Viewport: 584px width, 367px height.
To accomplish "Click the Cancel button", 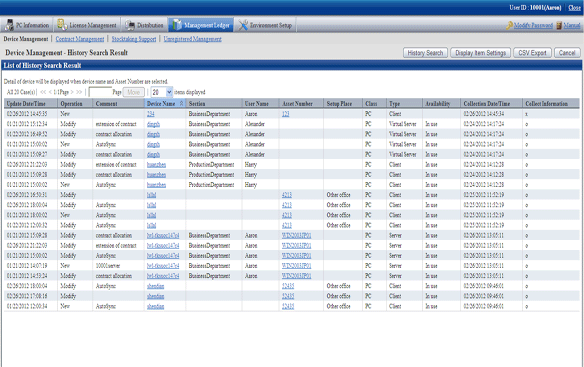I will [567, 53].
